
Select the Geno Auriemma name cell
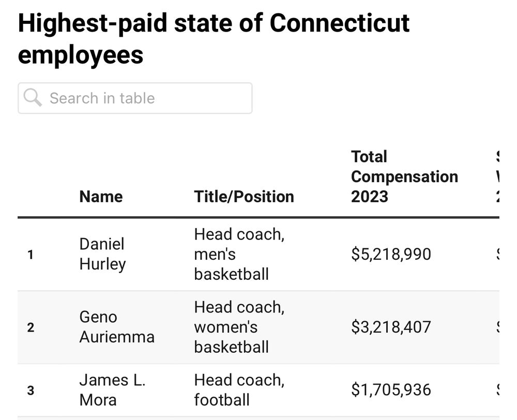[117, 327]
